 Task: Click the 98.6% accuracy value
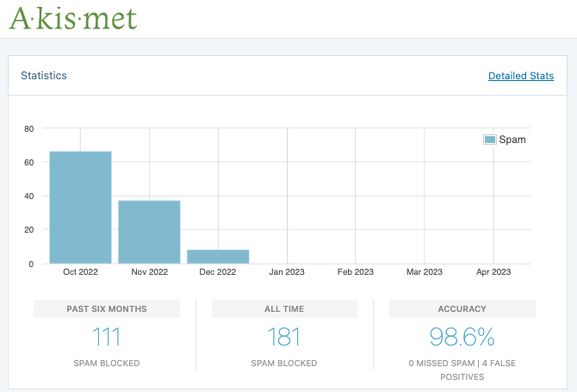[x=462, y=337]
